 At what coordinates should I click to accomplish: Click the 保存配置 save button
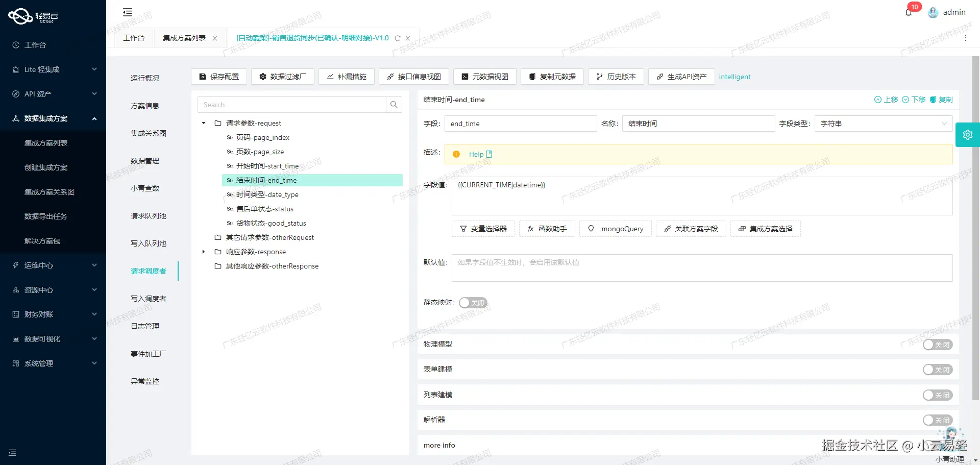218,77
